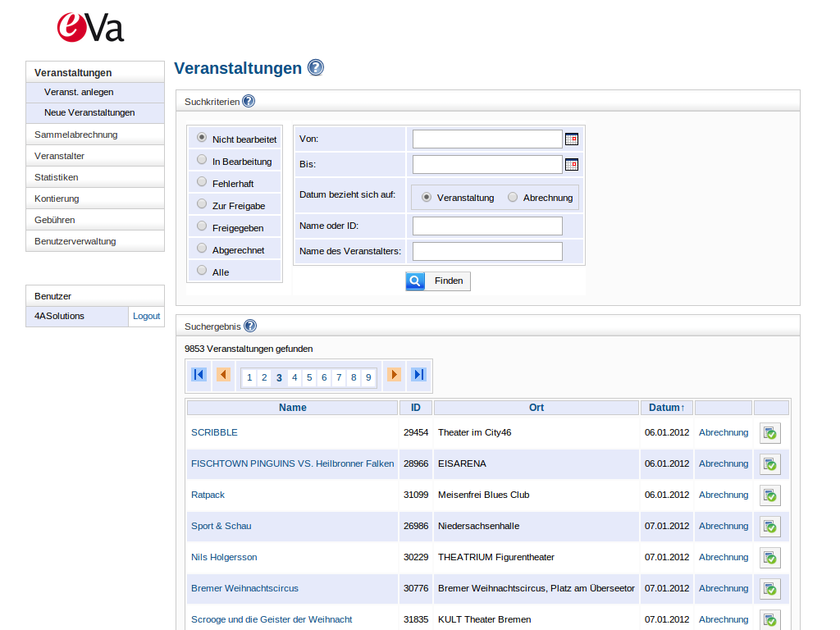Sort table by ID column
The height and width of the screenshot is (630, 840).
click(416, 408)
